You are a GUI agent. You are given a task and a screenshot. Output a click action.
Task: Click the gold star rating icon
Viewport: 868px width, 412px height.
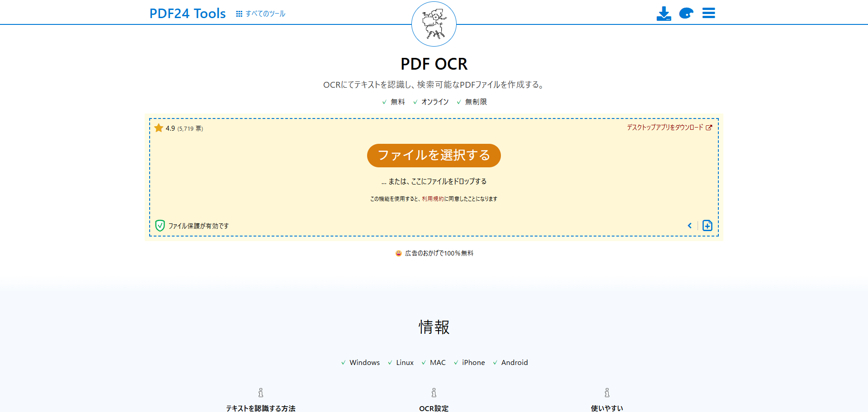coord(159,128)
